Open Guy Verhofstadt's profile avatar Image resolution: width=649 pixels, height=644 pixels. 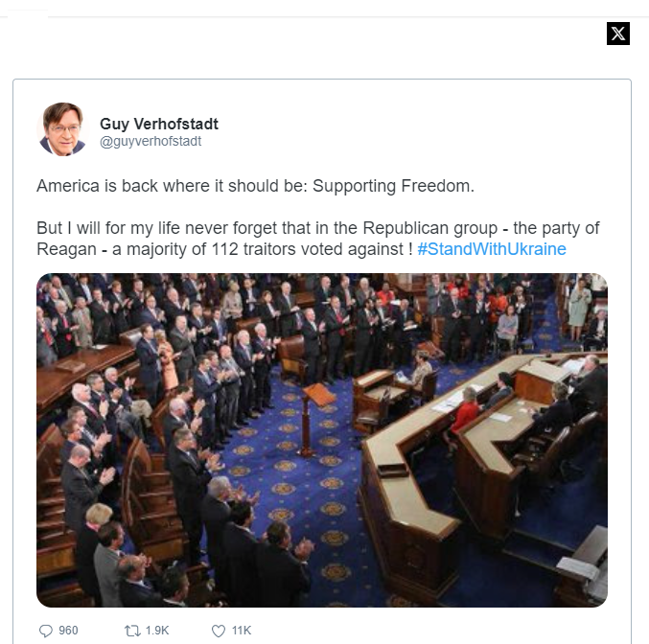click(x=62, y=129)
